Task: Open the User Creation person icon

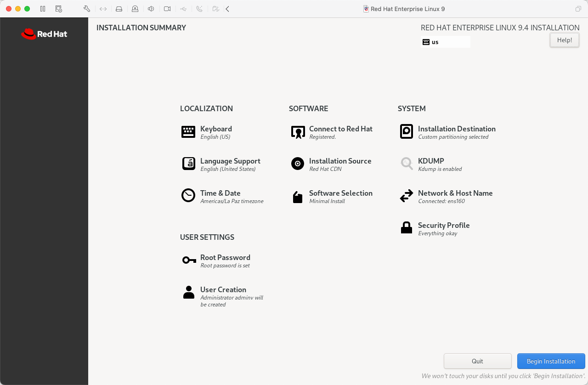Action: pyautogui.click(x=188, y=293)
